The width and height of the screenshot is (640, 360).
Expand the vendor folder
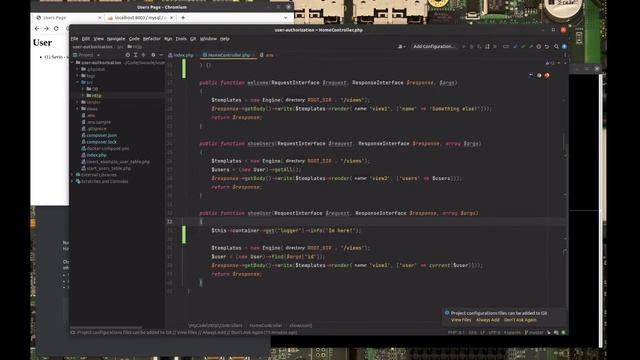[x=78, y=102]
